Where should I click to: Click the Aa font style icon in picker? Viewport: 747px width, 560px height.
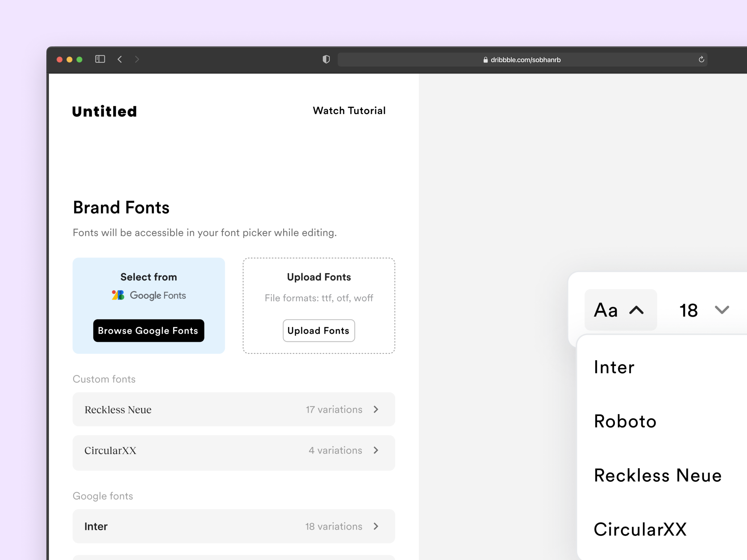(606, 310)
